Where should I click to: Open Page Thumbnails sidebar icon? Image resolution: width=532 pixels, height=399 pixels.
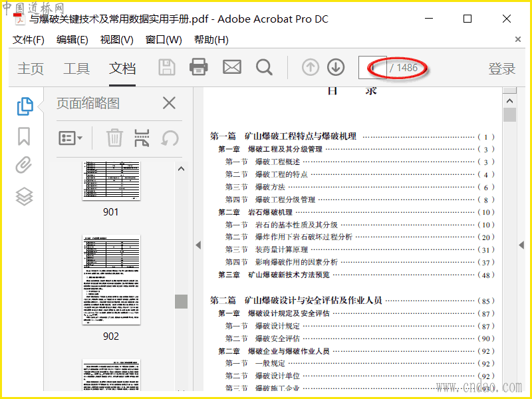[25, 106]
